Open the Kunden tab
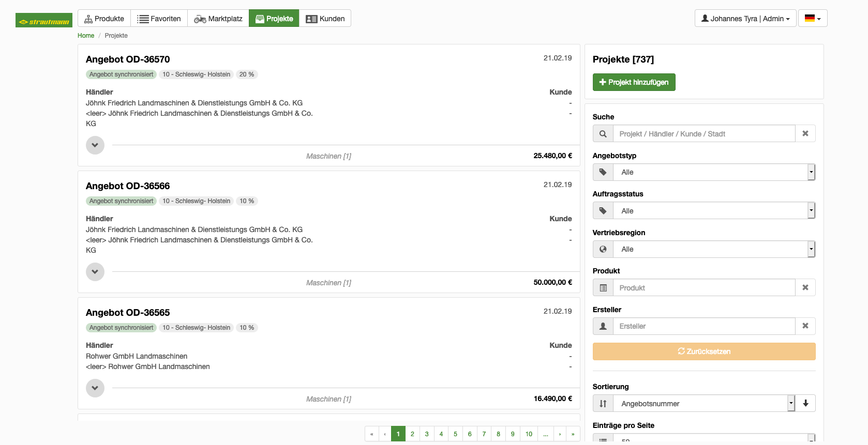The image size is (868, 445). (325, 18)
